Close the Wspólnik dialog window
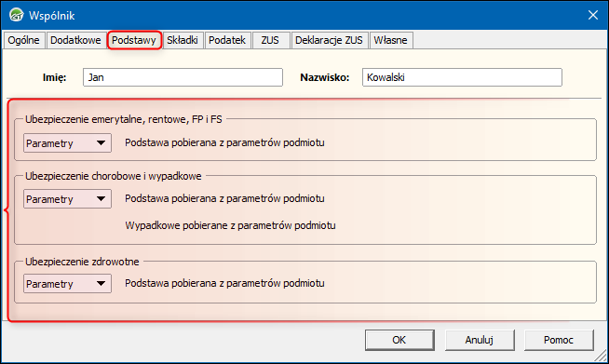Viewport: 609px width, 364px height. pyautogui.click(x=592, y=15)
